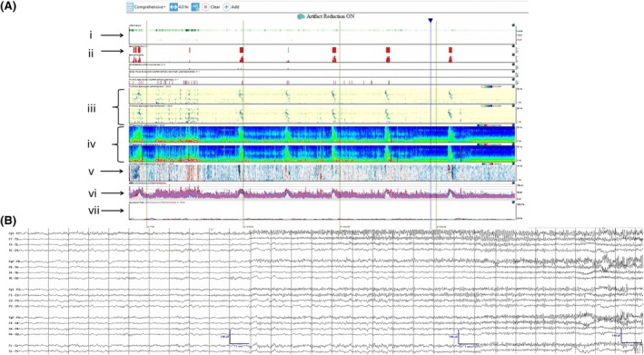Click the panel list icon beside Comprehensive
The image size is (644, 355).
click(x=130, y=7)
